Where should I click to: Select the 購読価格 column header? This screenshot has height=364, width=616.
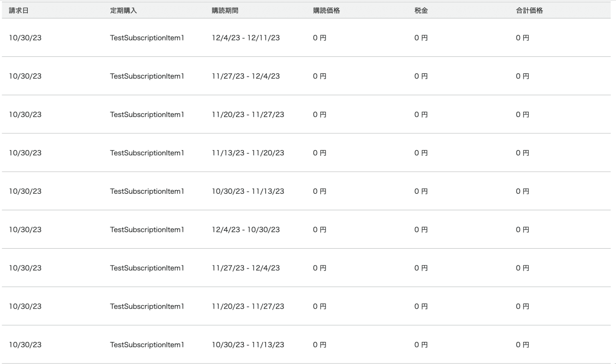326,10
